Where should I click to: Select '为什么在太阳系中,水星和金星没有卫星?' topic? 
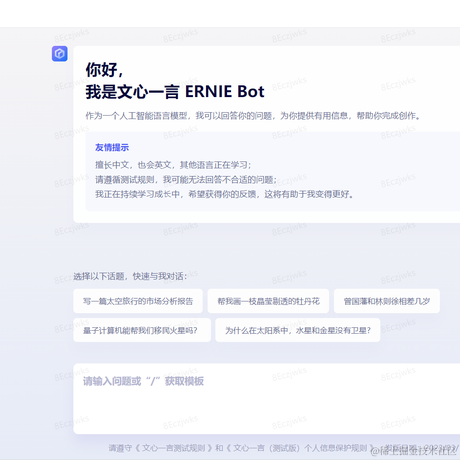point(298,330)
